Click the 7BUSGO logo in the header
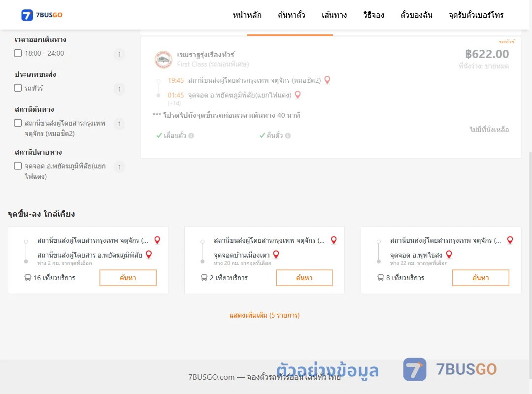This screenshot has width=532, height=394. click(42, 15)
